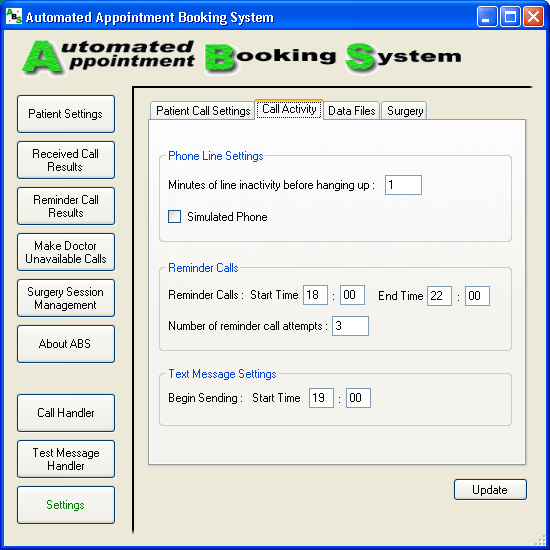
Task: Click Make Doctor Unavailable Calls button
Action: tap(66, 252)
